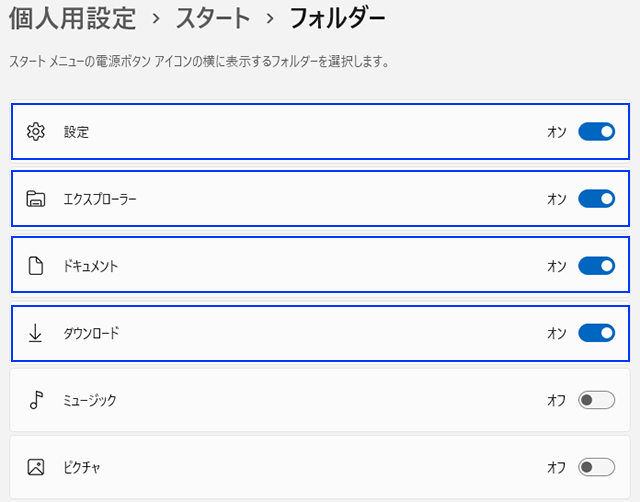Turn off the ダウンロード toggle
Viewport: 640px width, 502px height.
[x=596, y=333]
